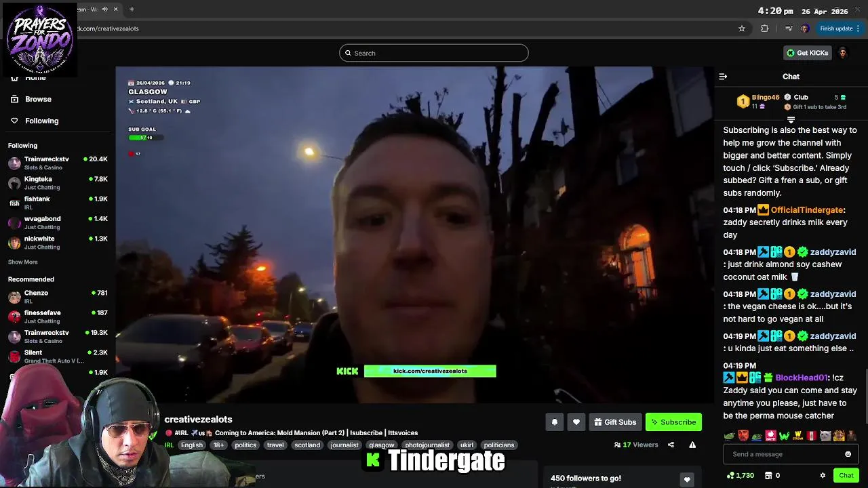Viewport: 868px width, 488px height.
Task: Expand Show more followed channels
Action: (x=23, y=262)
